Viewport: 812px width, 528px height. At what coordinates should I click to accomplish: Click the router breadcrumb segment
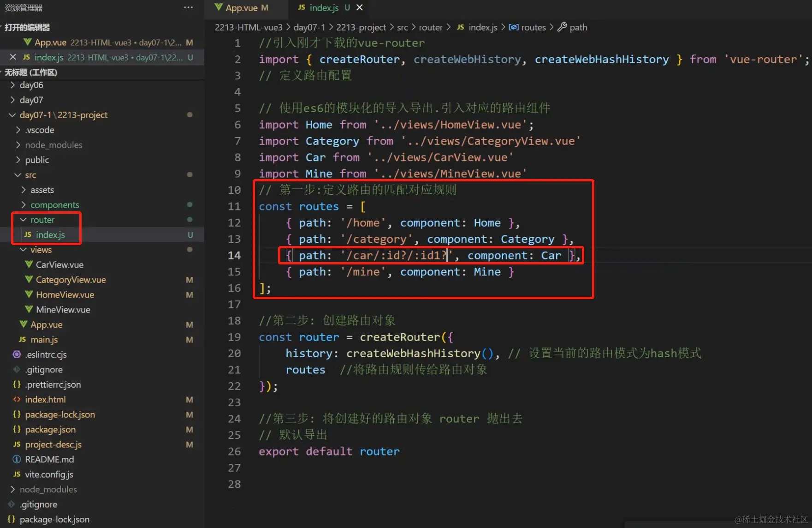point(431,27)
